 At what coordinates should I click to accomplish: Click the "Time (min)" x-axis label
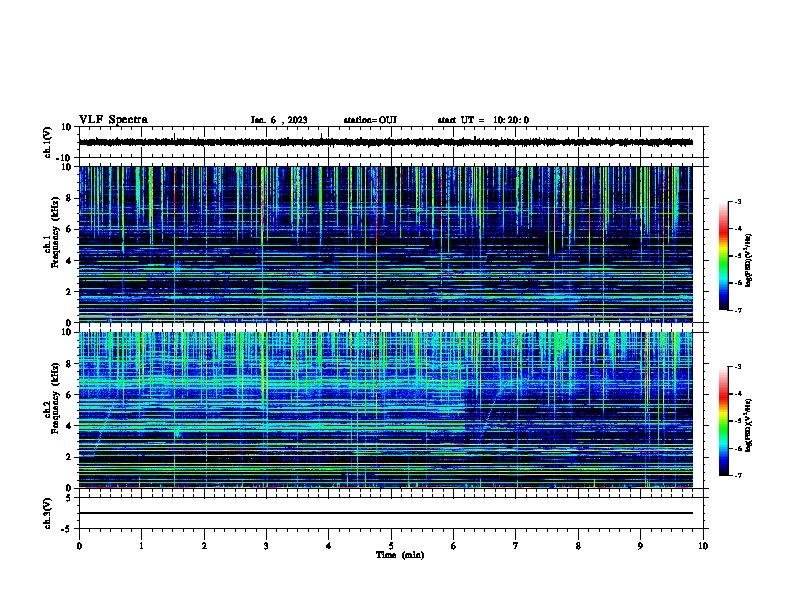coord(400,555)
